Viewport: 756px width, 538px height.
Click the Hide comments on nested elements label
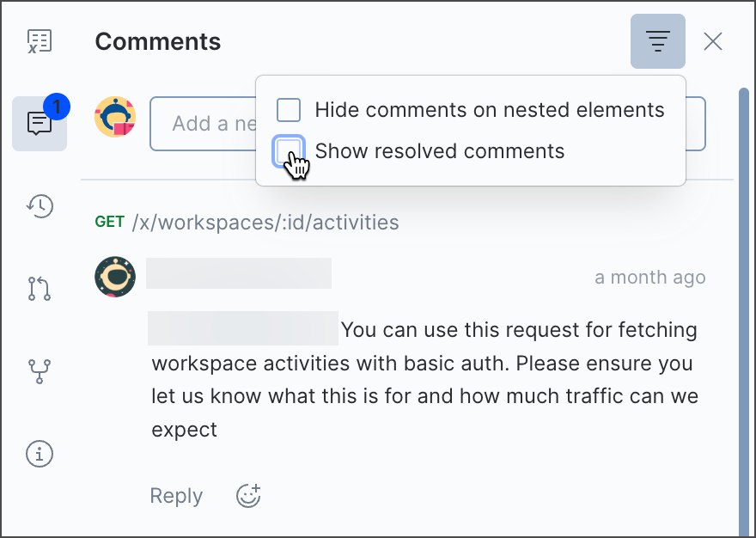click(489, 110)
